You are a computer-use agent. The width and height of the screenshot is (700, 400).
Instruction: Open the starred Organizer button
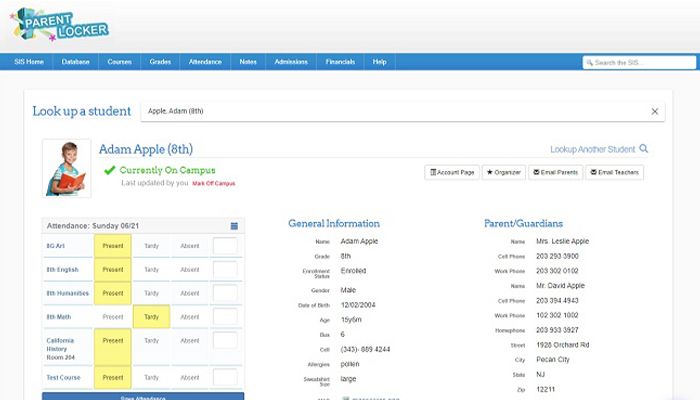(504, 172)
